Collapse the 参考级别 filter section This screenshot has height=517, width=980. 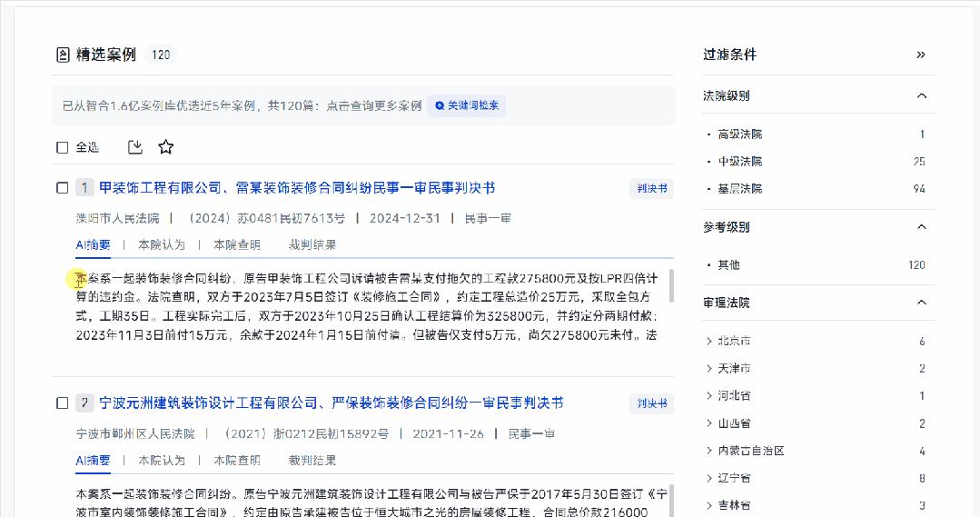tap(921, 227)
